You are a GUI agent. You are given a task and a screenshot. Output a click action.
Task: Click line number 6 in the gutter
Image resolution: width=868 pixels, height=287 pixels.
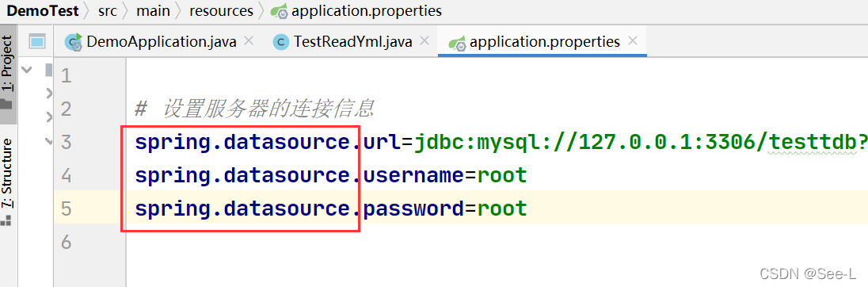pyautogui.click(x=67, y=242)
